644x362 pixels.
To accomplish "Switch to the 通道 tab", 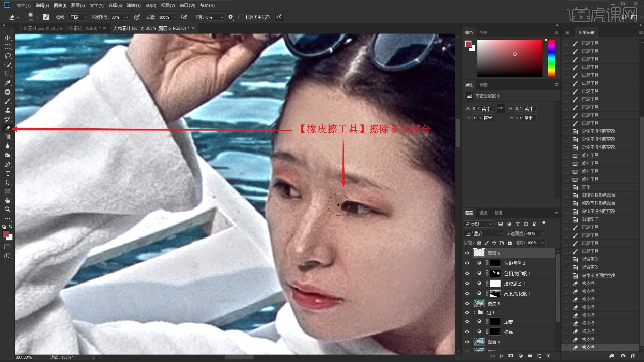I will pos(483,213).
